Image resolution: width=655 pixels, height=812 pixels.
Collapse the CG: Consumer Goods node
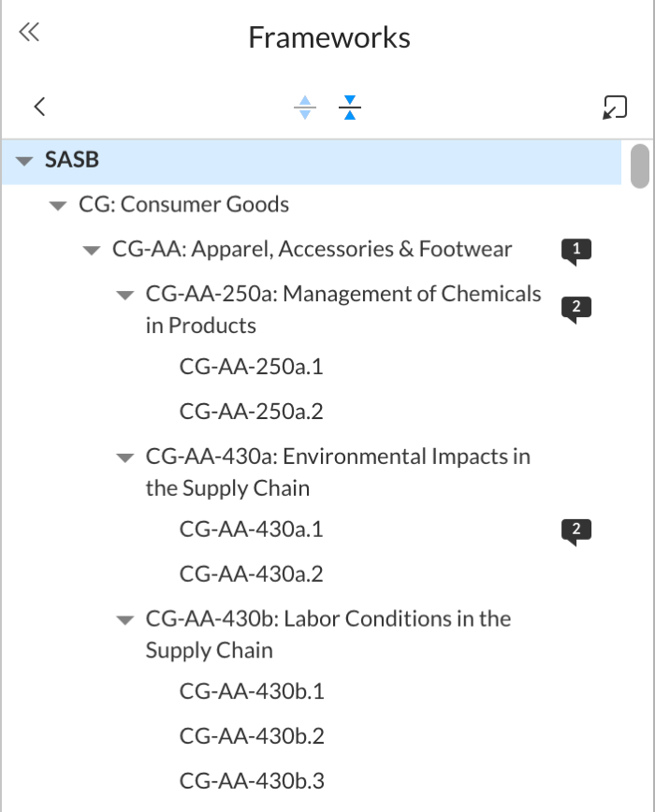click(x=58, y=206)
